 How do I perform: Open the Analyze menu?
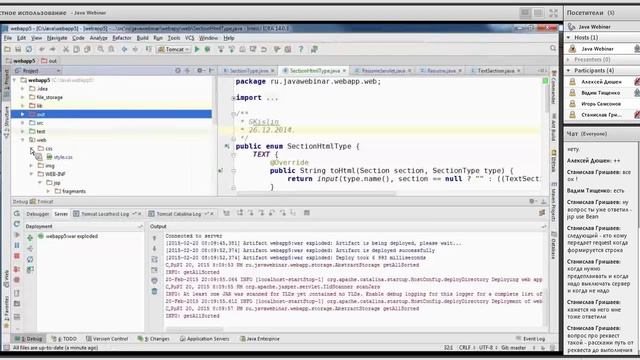coord(98,38)
